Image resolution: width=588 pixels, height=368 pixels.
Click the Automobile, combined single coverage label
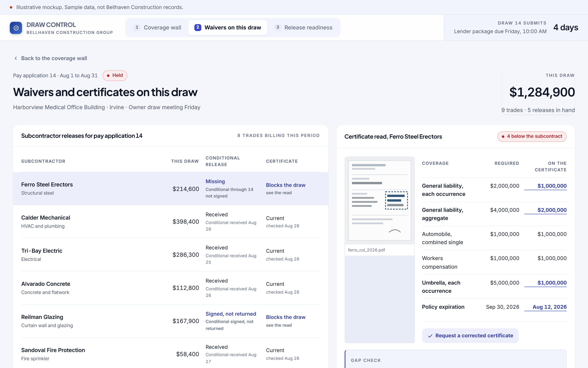[x=442, y=238]
